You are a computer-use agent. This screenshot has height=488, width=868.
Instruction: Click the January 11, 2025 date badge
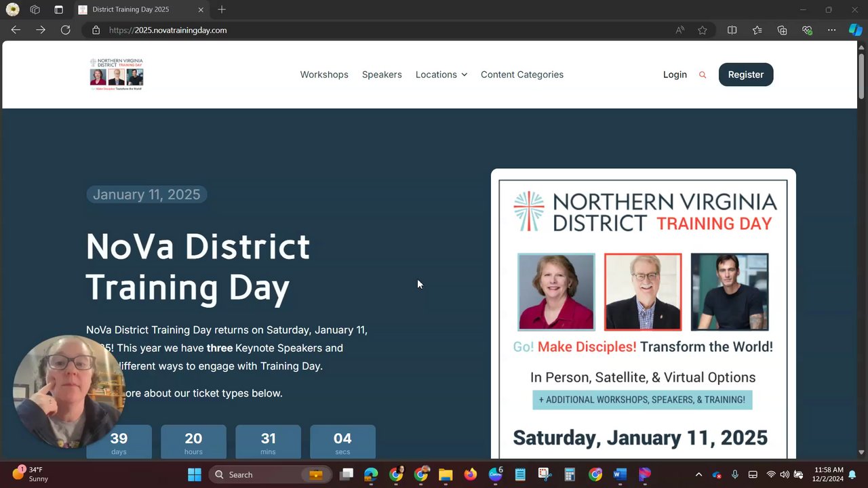[x=146, y=195]
